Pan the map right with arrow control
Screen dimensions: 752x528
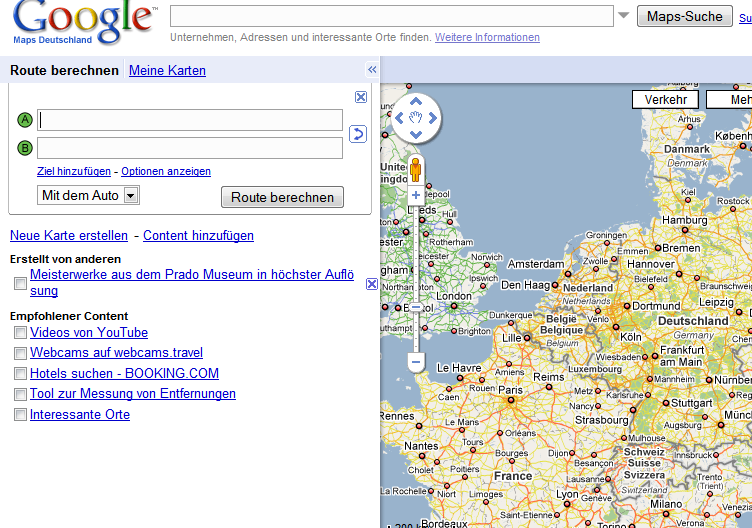pos(432,119)
